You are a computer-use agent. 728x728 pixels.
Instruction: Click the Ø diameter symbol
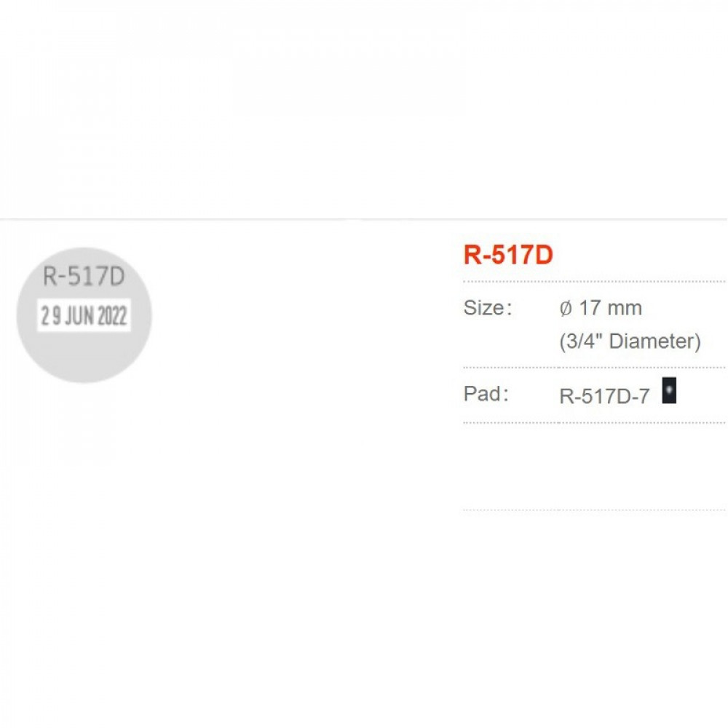click(566, 308)
